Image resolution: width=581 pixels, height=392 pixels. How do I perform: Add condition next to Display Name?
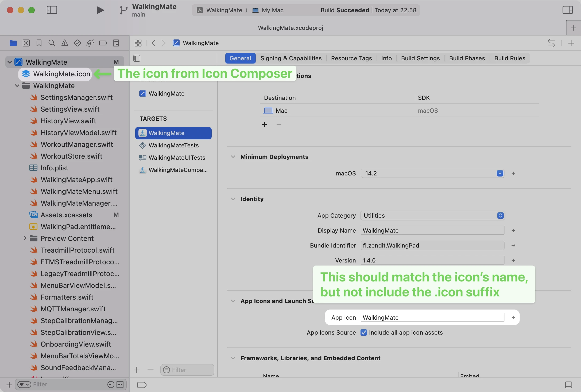(x=513, y=230)
